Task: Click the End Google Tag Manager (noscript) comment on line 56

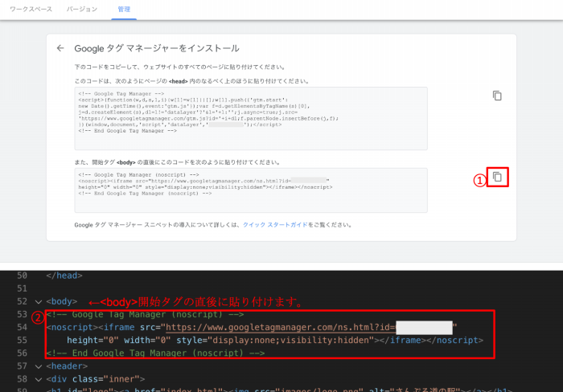Action: 155,353
